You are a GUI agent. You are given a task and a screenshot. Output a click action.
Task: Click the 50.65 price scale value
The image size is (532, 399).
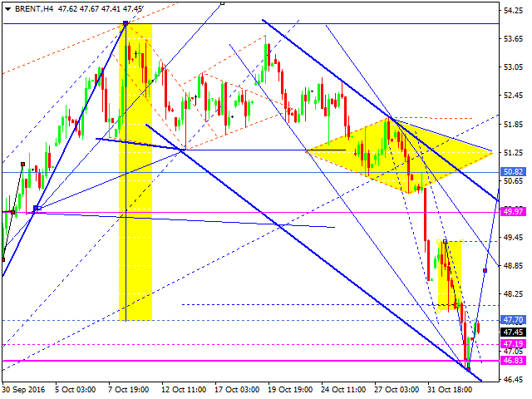[x=514, y=181]
